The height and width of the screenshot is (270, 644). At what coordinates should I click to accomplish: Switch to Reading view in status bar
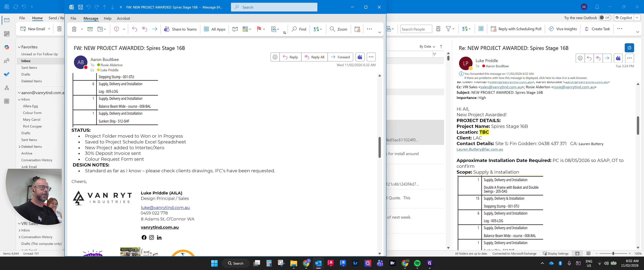[588, 253]
